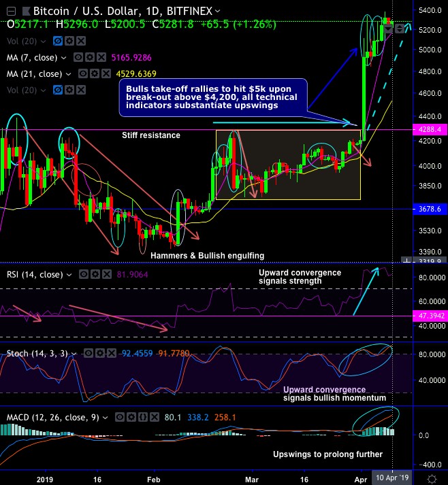
Task: Click the Bitcoin / U.S. Dollar, 1D, BITFINEX title
Action: coord(123,11)
